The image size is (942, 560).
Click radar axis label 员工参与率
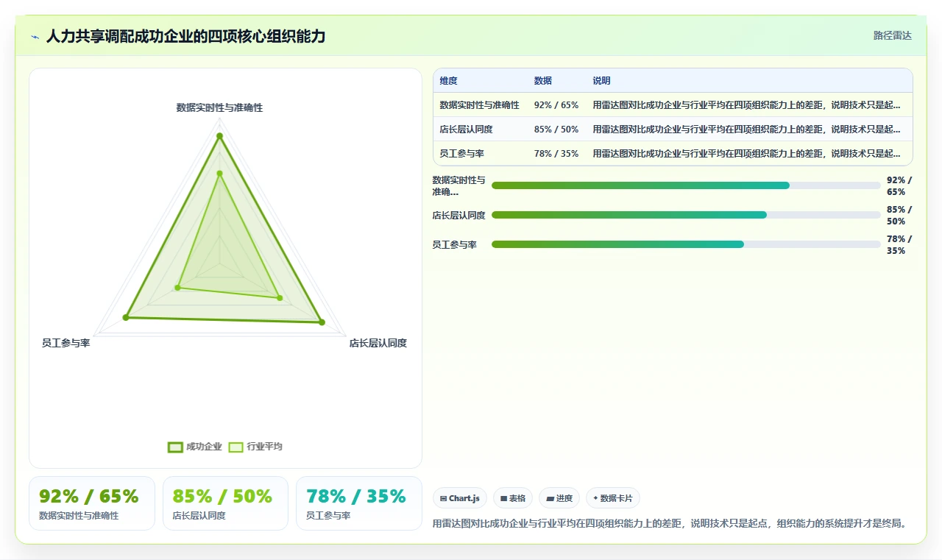[66, 343]
